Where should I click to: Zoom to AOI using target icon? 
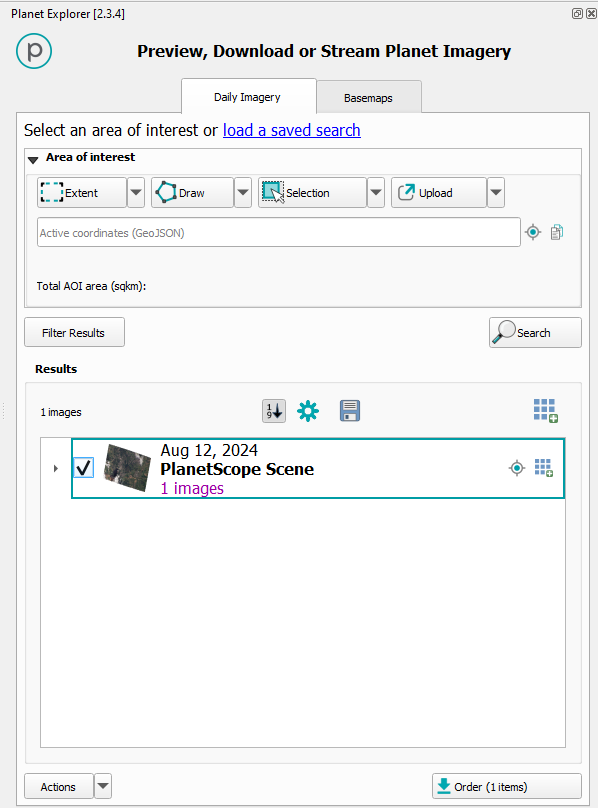(x=533, y=232)
